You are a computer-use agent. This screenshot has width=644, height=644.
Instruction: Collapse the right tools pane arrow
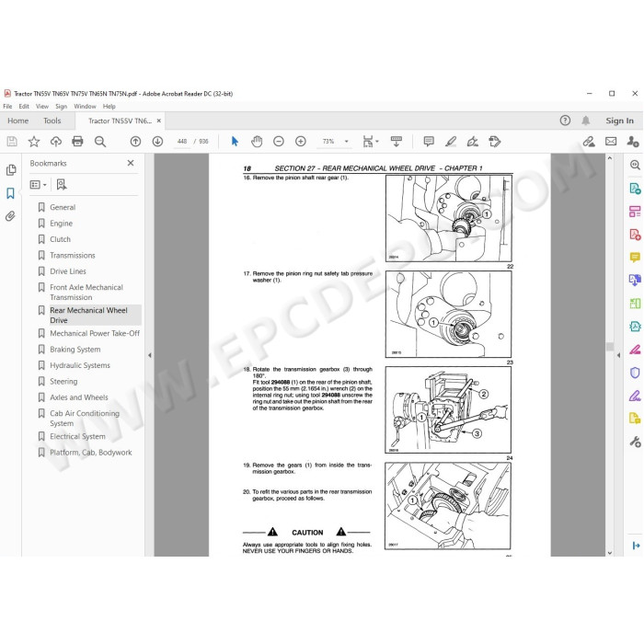(x=618, y=355)
